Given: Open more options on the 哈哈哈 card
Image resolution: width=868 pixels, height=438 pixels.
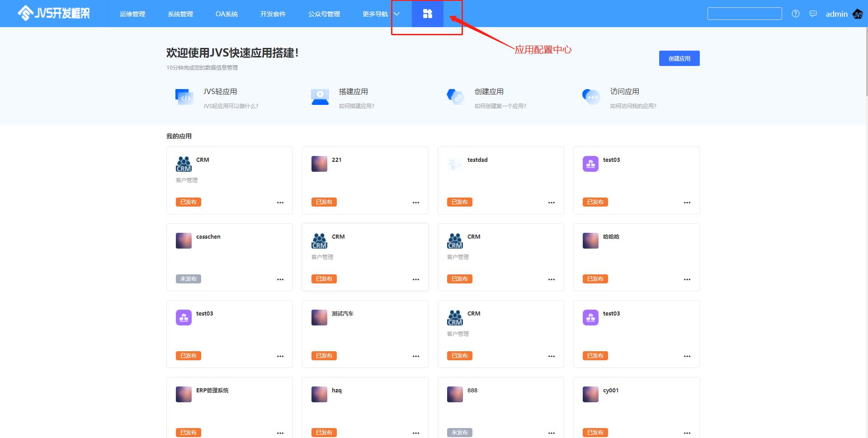Looking at the screenshot, I should point(687,279).
